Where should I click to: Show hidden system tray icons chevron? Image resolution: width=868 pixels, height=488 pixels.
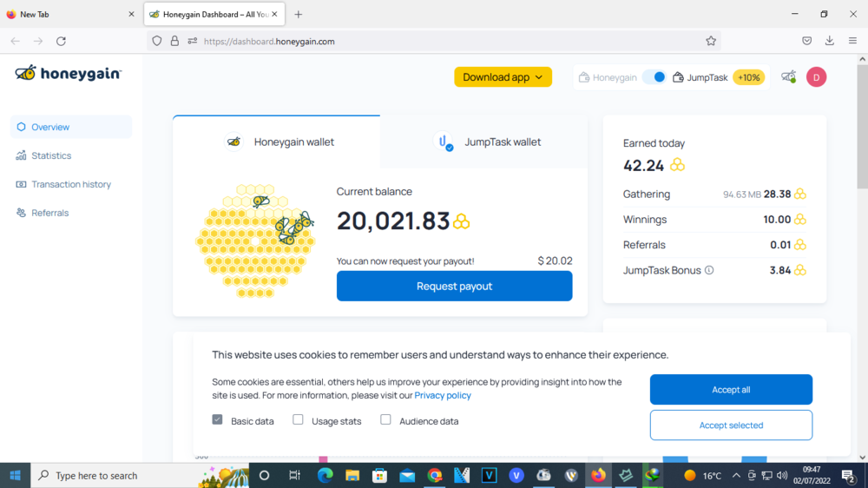point(736,475)
